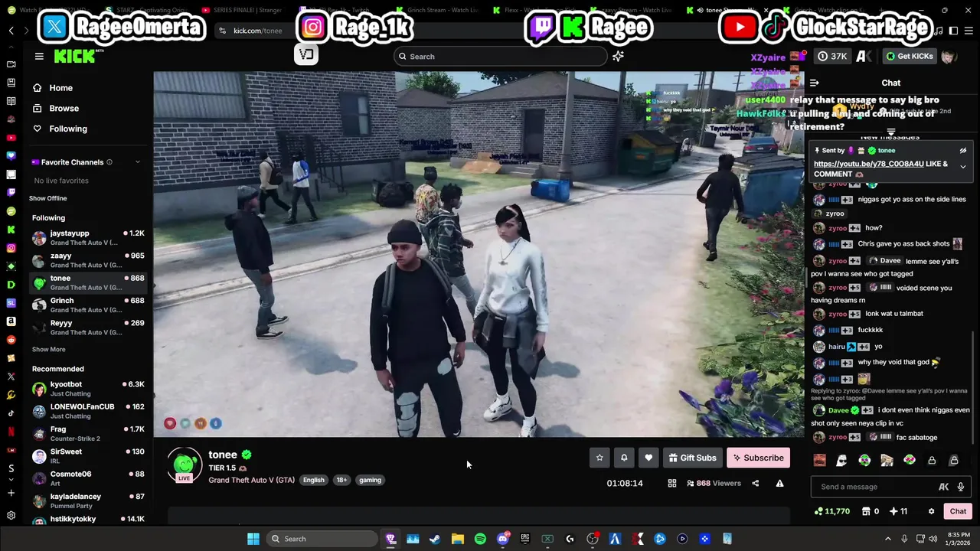The image size is (980, 551).
Task: Report stream warning triangle icon
Action: tap(779, 484)
